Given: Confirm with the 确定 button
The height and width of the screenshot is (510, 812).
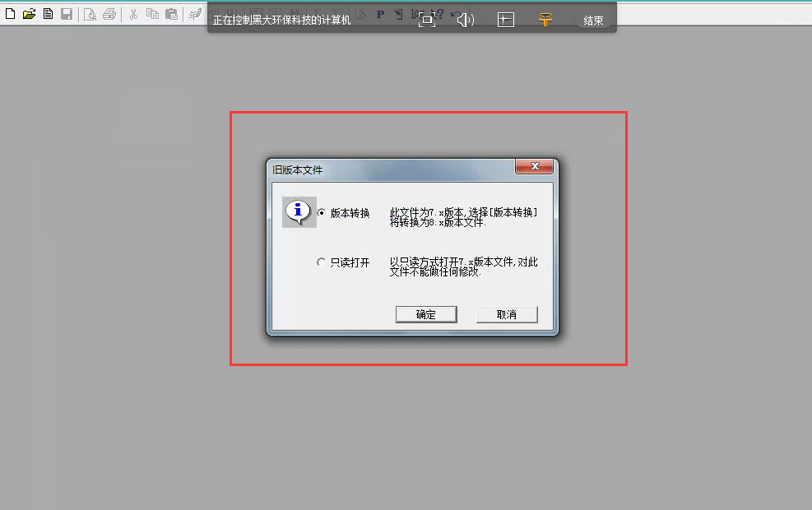Looking at the screenshot, I should 426,314.
